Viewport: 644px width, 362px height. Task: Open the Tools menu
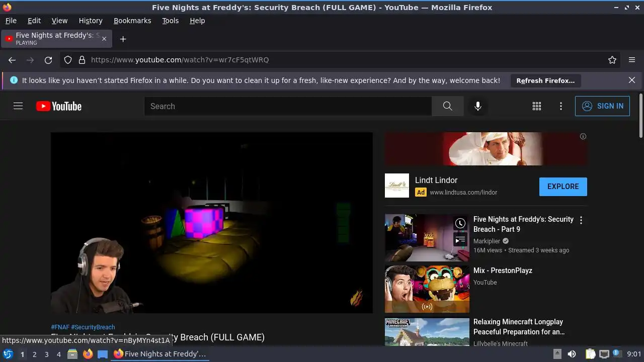coord(171,21)
